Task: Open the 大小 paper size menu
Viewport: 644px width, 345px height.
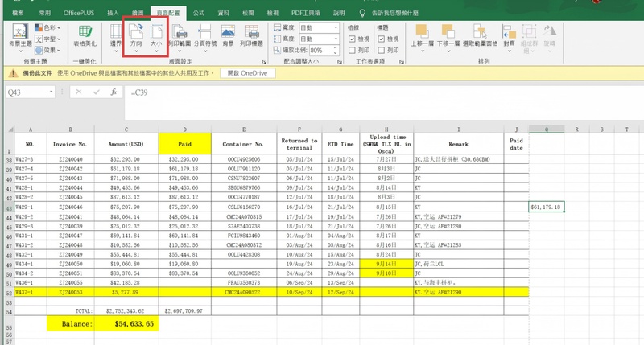Action: [x=156, y=39]
